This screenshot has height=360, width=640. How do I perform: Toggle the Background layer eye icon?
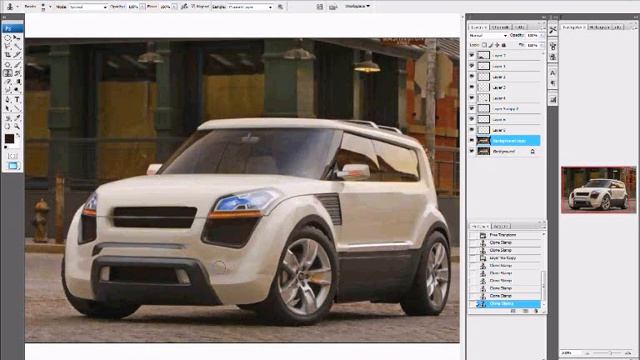coord(472,151)
